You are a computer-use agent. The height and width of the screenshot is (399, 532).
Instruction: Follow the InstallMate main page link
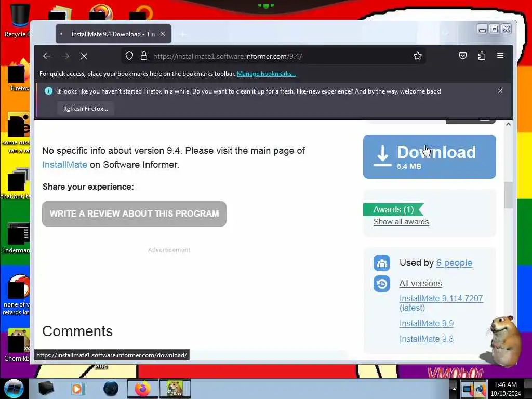[x=64, y=165]
